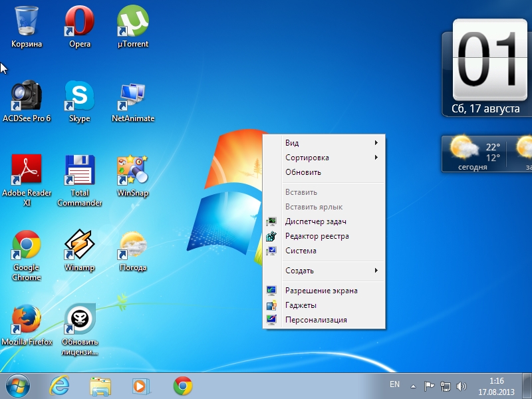The image size is (532, 399).
Task: Open Персонализация from the context menu
Action: pyautogui.click(x=324, y=320)
